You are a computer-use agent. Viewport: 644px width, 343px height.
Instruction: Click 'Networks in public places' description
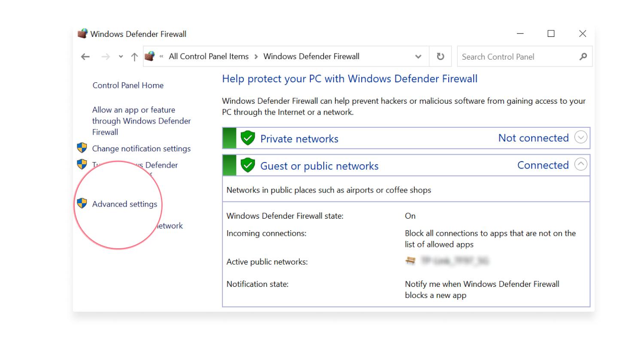click(x=329, y=190)
